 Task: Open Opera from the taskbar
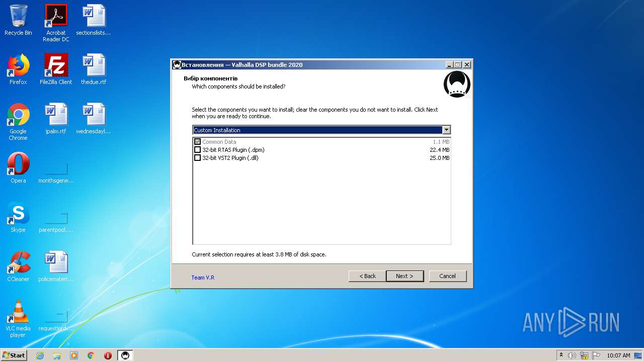coord(108,355)
